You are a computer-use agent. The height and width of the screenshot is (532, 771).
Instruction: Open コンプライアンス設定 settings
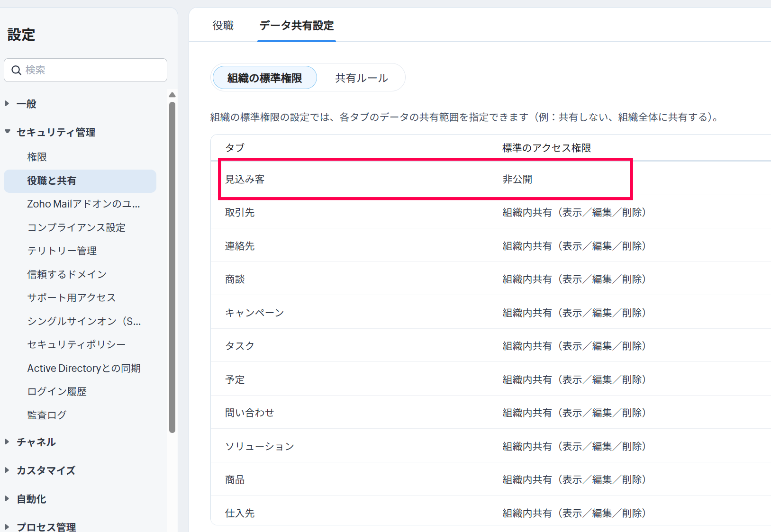point(76,227)
